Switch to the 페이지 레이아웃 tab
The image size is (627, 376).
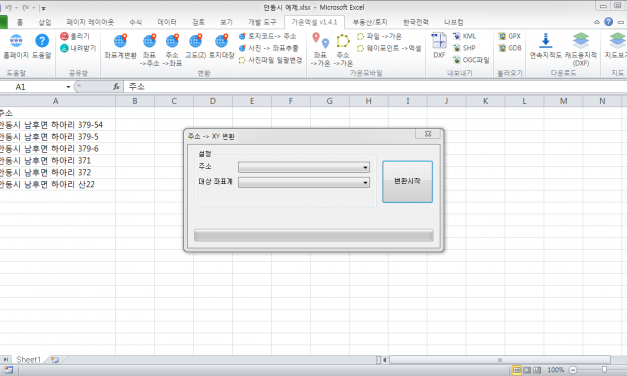click(90, 22)
